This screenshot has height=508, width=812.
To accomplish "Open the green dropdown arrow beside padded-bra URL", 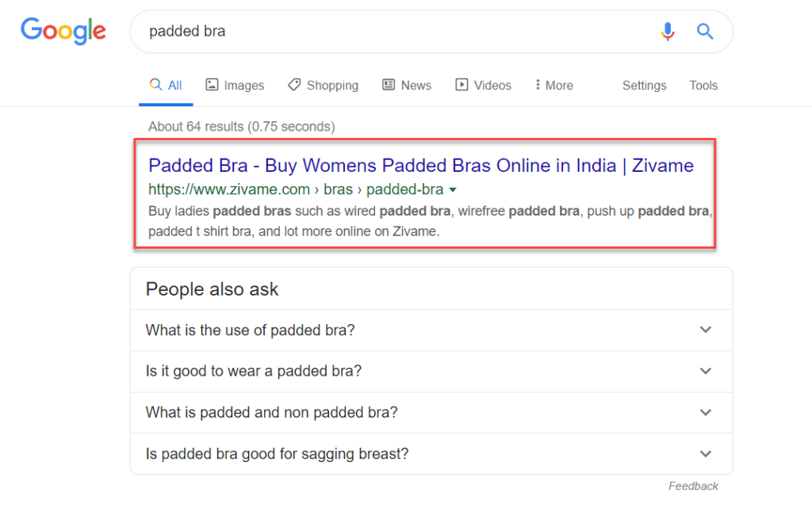I will (453, 190).
